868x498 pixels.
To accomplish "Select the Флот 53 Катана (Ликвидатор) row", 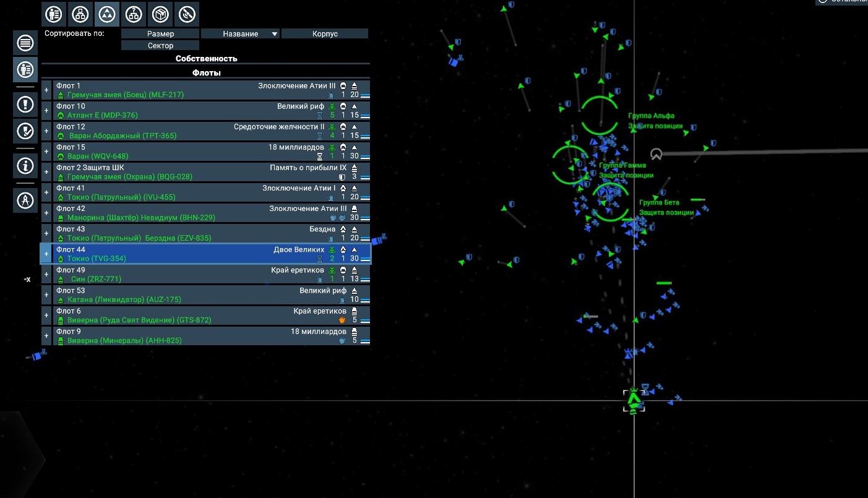I will click(212, 294).
